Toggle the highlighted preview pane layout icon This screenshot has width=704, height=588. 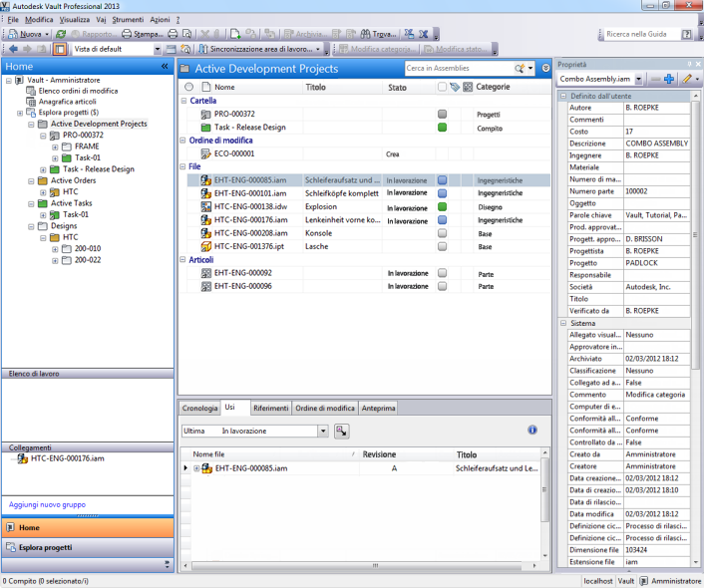coord(60,49)
